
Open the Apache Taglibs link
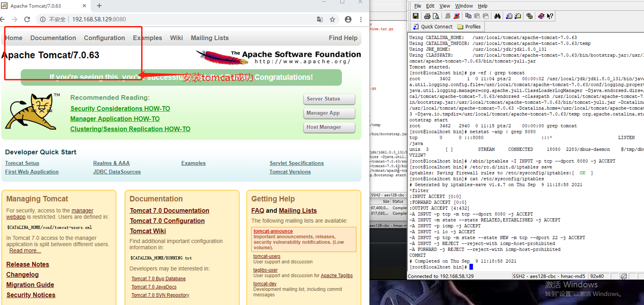(x=337, y=275)
